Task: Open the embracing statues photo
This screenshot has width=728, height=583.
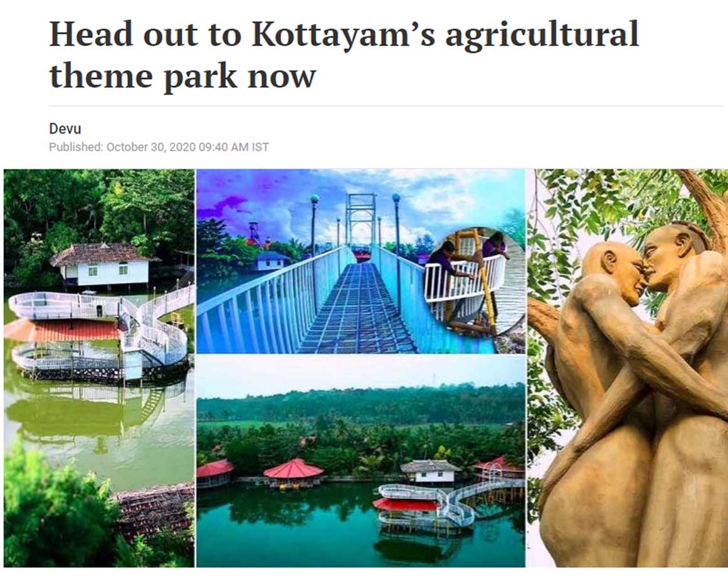Action: 628,367
